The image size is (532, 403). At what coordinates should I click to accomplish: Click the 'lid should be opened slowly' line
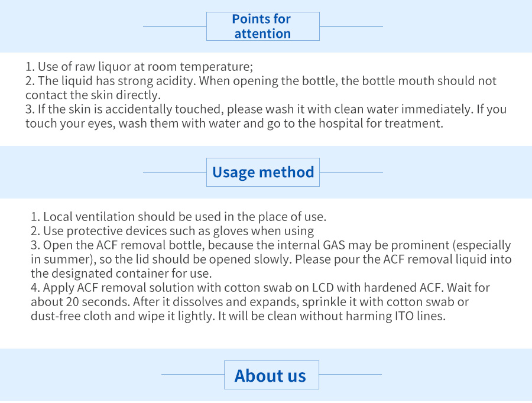(271, 259)
